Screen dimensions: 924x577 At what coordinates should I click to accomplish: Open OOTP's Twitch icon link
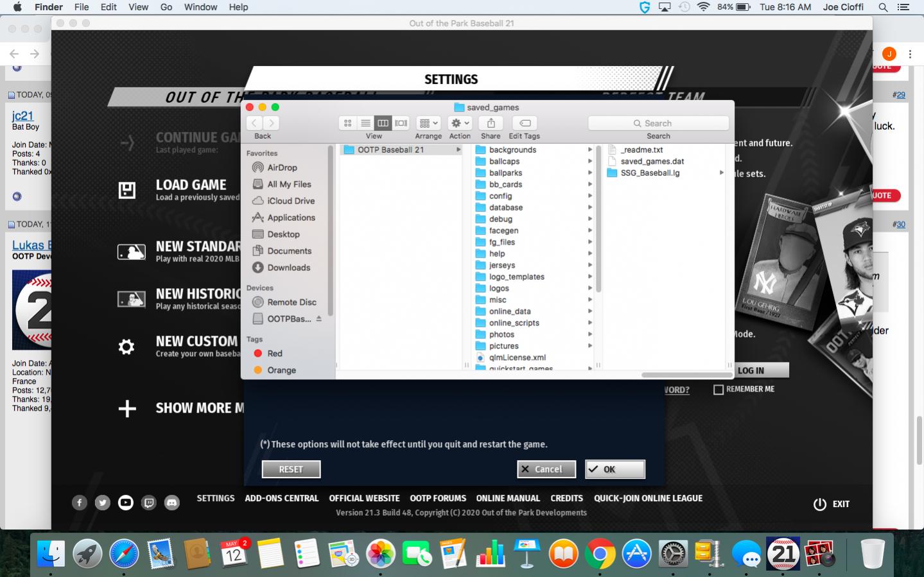pyautogui.click(x=149, y=503)
